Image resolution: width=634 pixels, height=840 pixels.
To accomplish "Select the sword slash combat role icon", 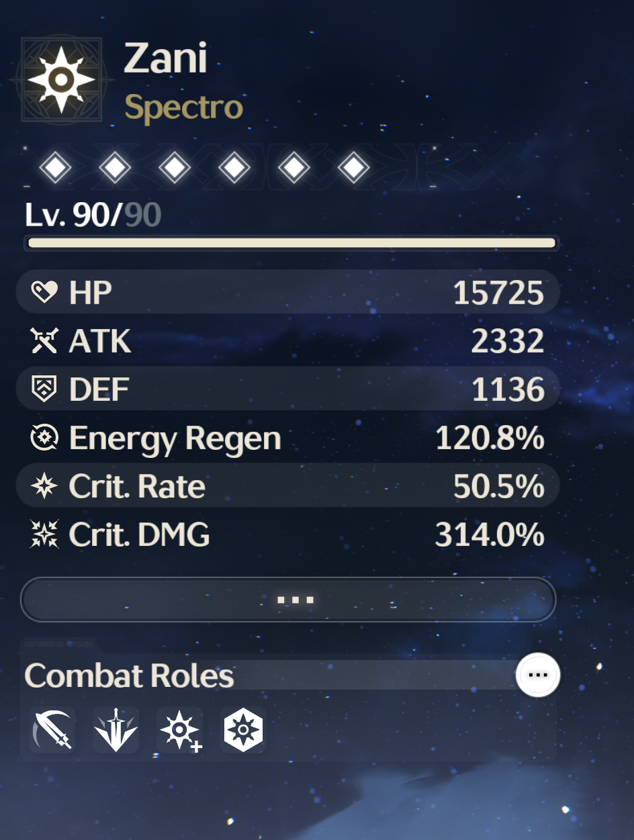I will [52, 729].
